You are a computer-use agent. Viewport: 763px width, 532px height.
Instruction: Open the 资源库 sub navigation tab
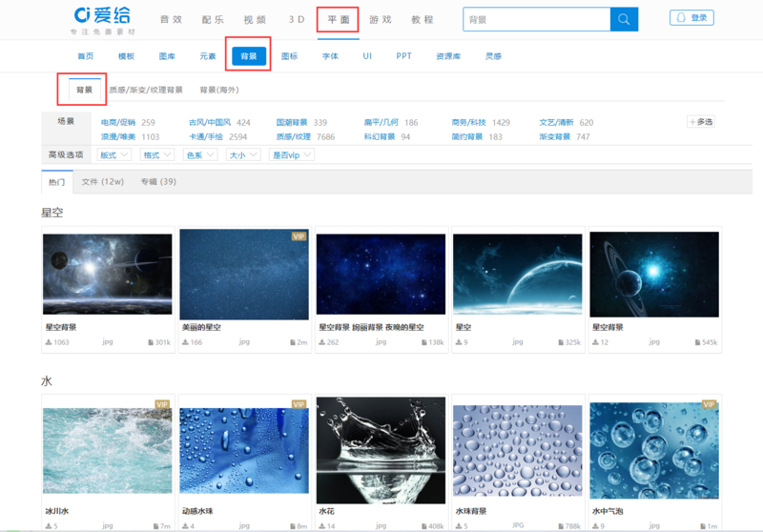pos(448,56)
